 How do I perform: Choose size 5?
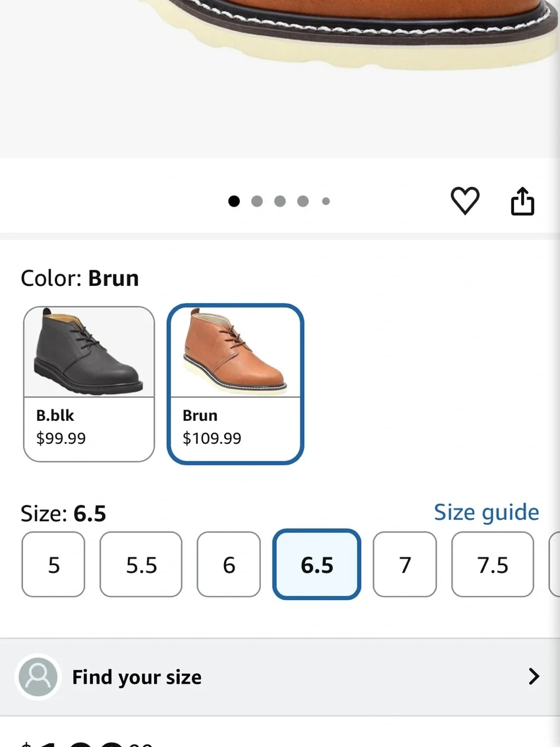tap(53, 564)
